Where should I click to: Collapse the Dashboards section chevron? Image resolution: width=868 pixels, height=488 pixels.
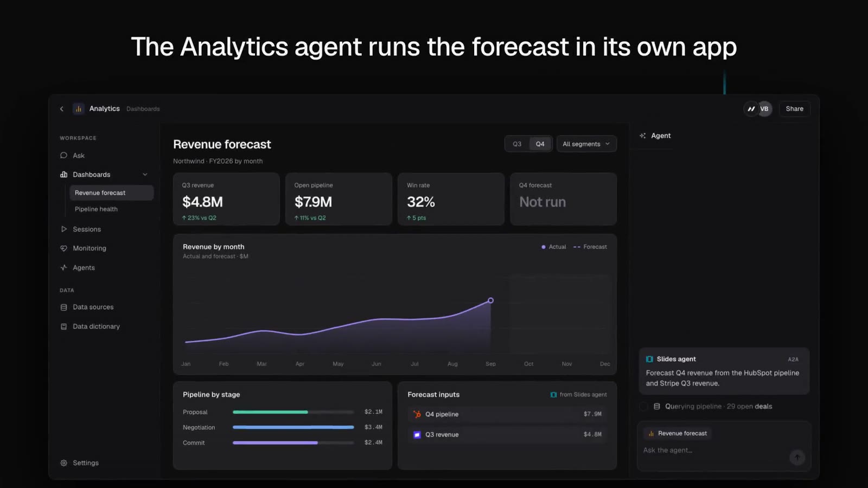145,175
